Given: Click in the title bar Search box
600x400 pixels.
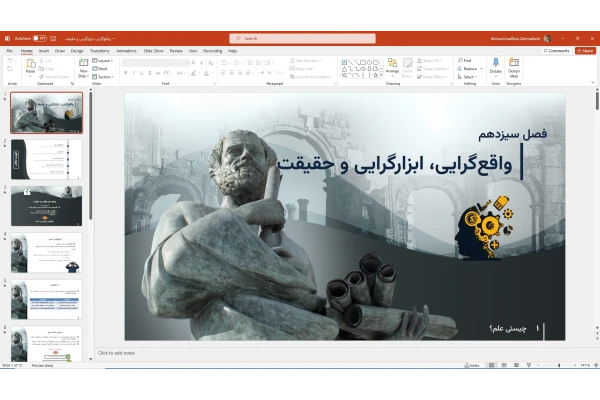Looking at the screenshot, I should [x=303, y=38].
